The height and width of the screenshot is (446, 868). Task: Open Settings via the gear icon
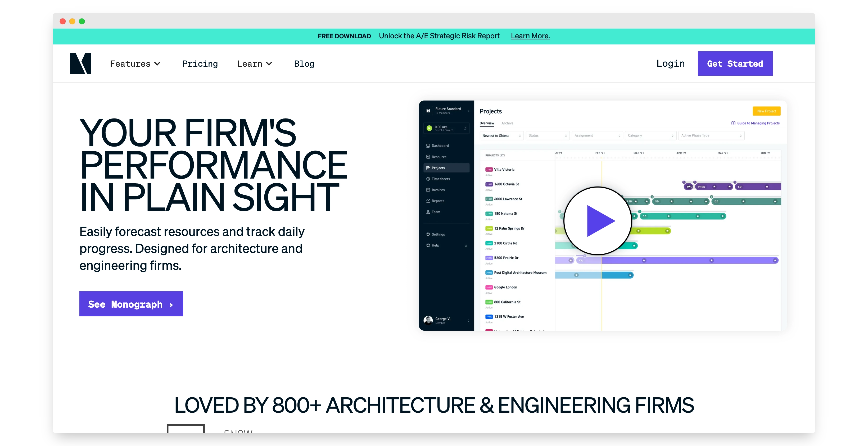[x=428, y=234]
